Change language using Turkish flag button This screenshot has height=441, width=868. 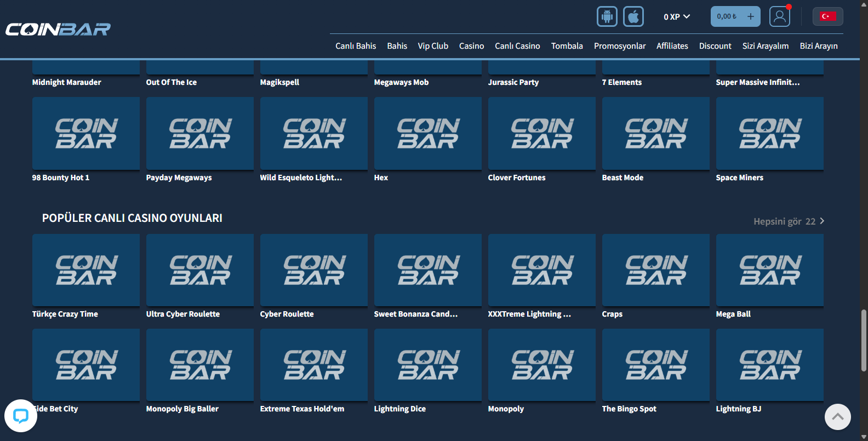827,16
